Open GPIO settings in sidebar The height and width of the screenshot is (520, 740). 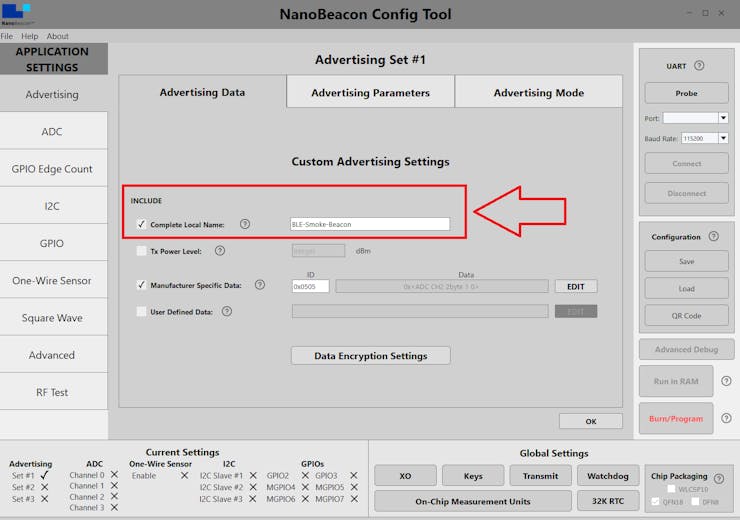pos(53,243)
